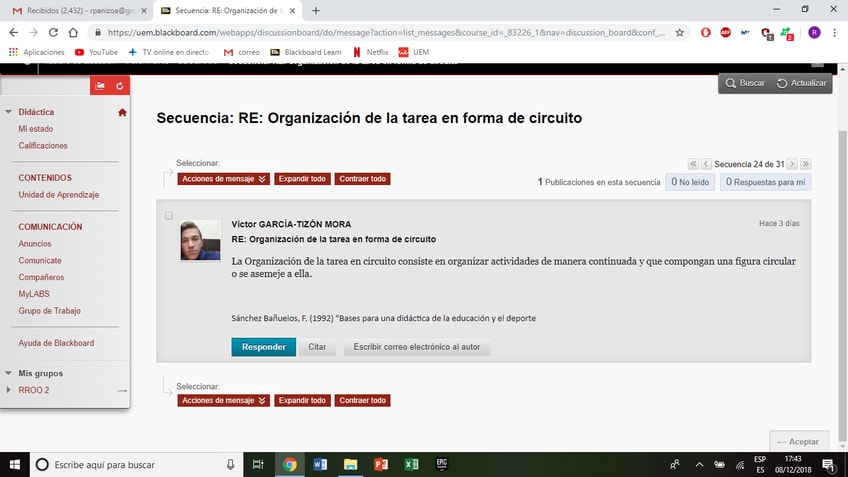Open Unidad de Aprendizaje link
Viewport: 848px width, 477px height.
58,195
